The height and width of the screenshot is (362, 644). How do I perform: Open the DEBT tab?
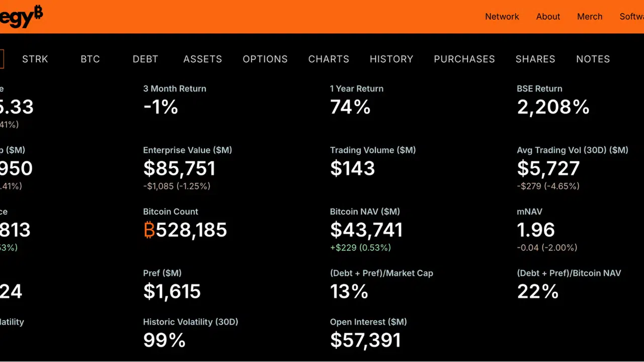145,59
